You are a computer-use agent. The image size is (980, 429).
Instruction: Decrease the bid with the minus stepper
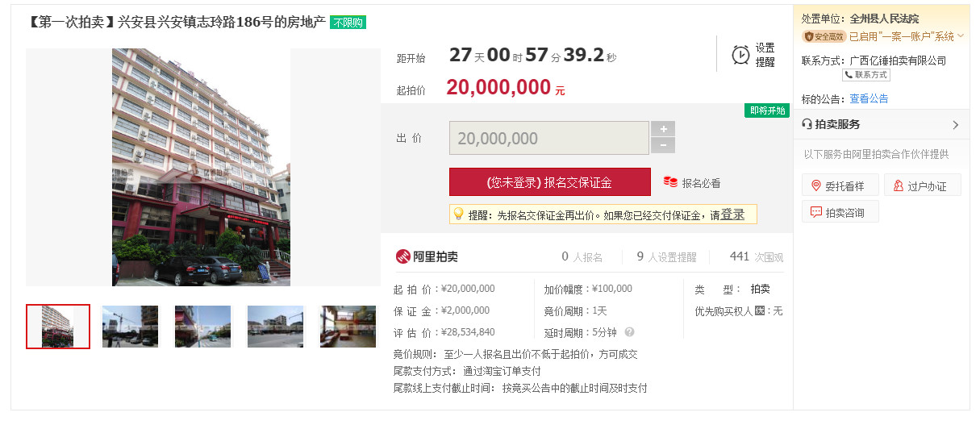pyautogui.click(x=663, y=145)
